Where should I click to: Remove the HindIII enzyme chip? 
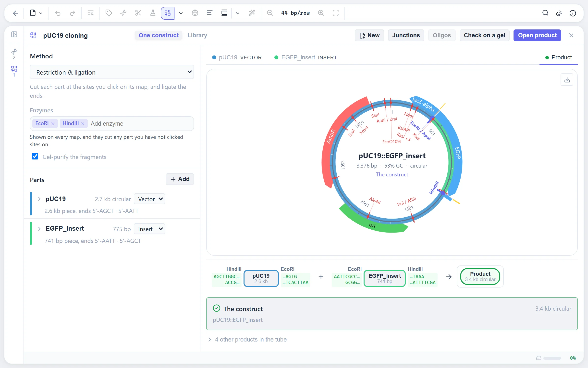[83, 124]
